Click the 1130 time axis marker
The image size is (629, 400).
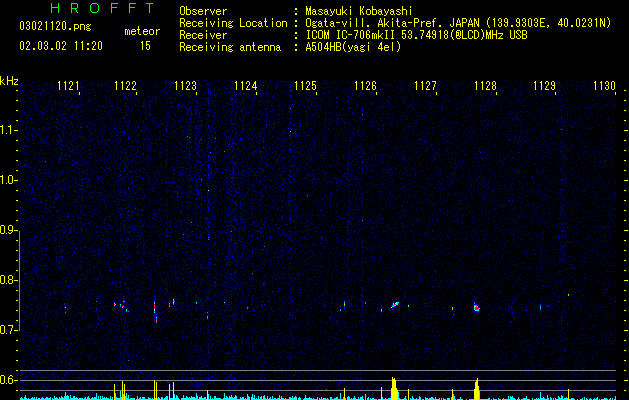click(605, 86)
